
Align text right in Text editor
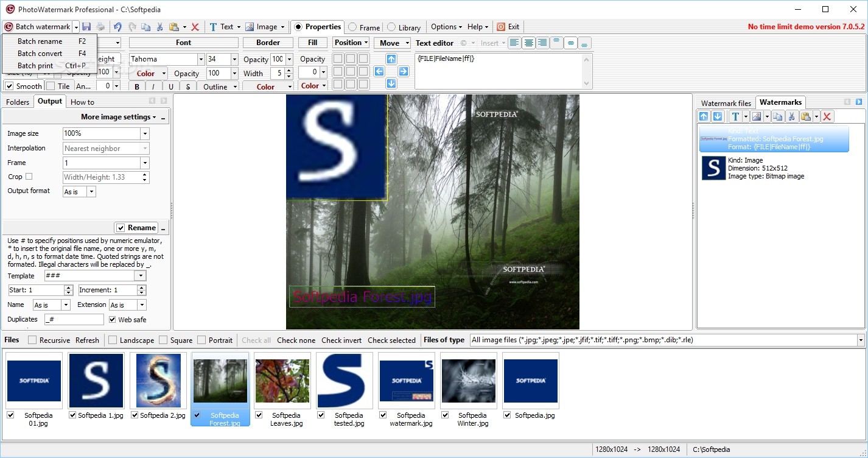[542, 43]
